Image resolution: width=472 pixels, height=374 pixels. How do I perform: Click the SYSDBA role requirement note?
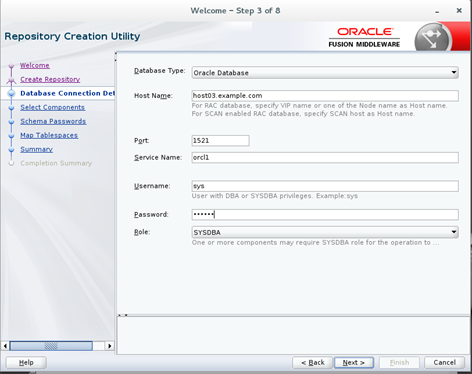(x=315, y=242)
